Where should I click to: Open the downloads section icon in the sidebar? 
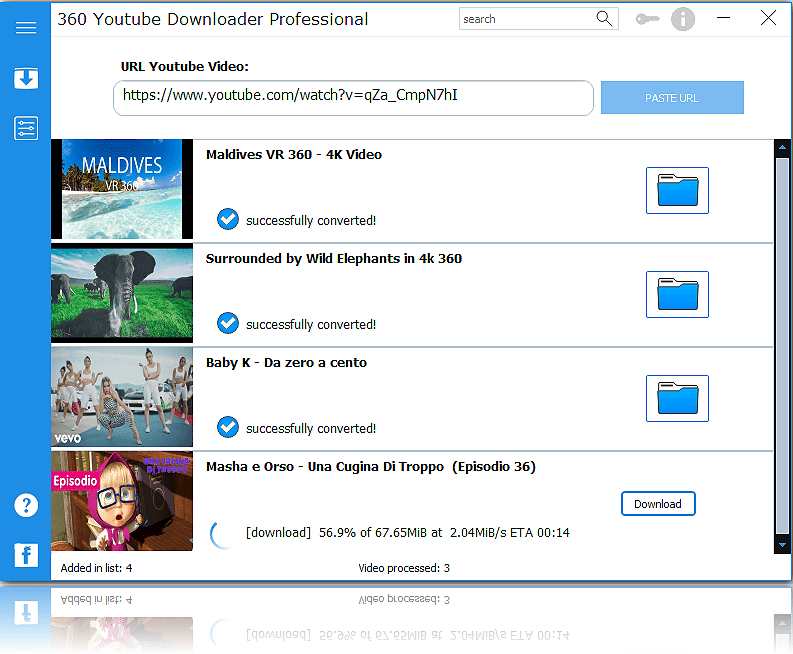click(26, 78)
